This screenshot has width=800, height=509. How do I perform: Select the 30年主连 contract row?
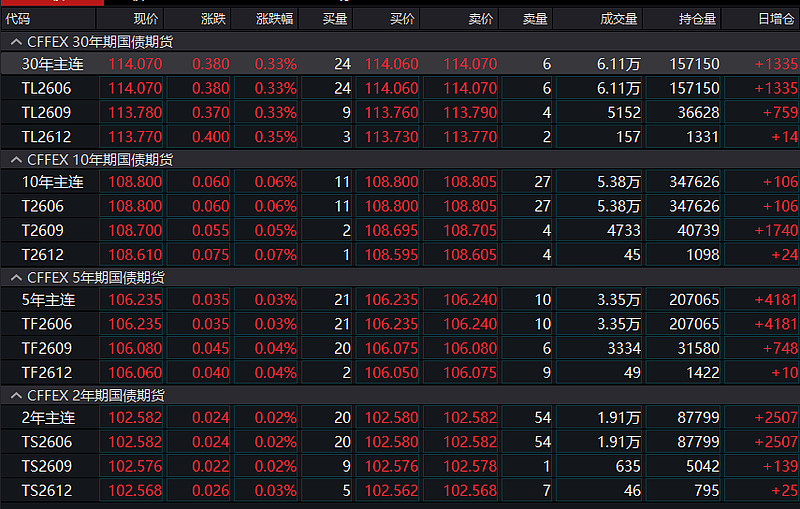click(x=400, y=64)
